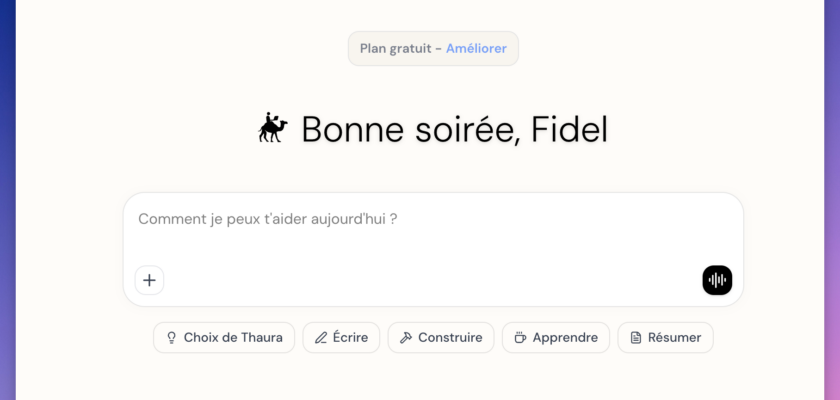Image resolution: width=840 pixels, height=400 pixels.
Task: Click the hammer icon beside Construire
Action: point(406,338)
